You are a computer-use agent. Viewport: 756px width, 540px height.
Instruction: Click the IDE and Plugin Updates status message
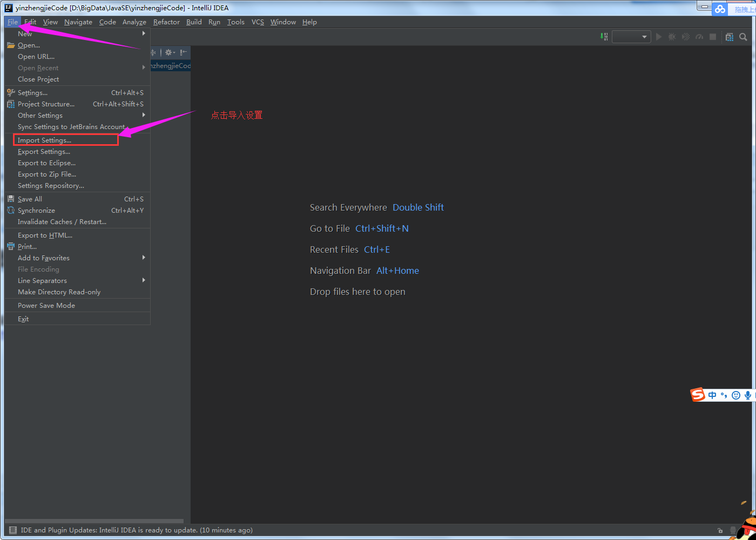pos(137,530)
